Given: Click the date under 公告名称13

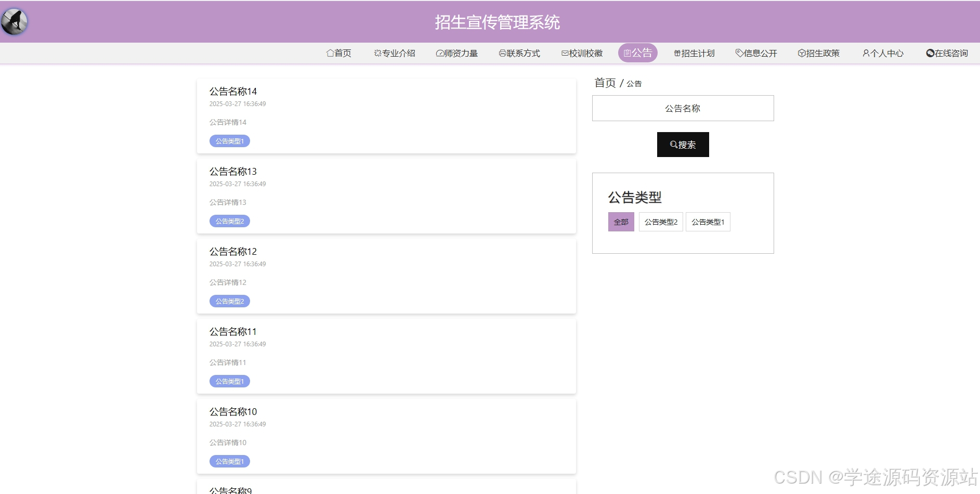Looking at the screenshot, I should 238,184.
